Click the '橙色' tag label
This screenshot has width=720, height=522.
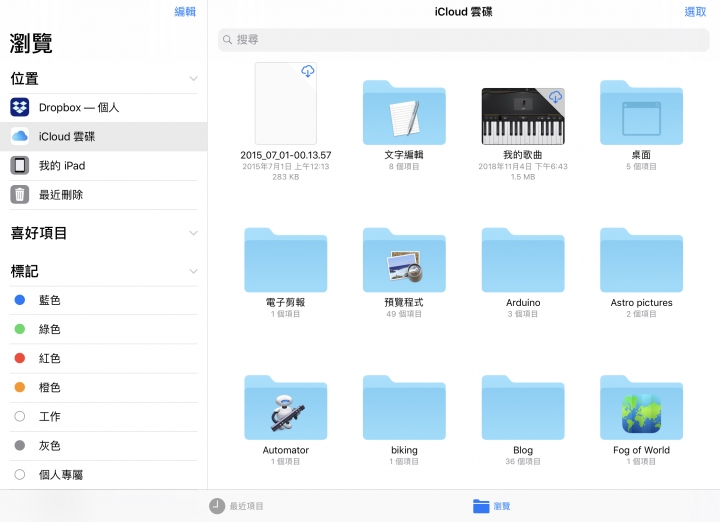click(x=50, y=387)
